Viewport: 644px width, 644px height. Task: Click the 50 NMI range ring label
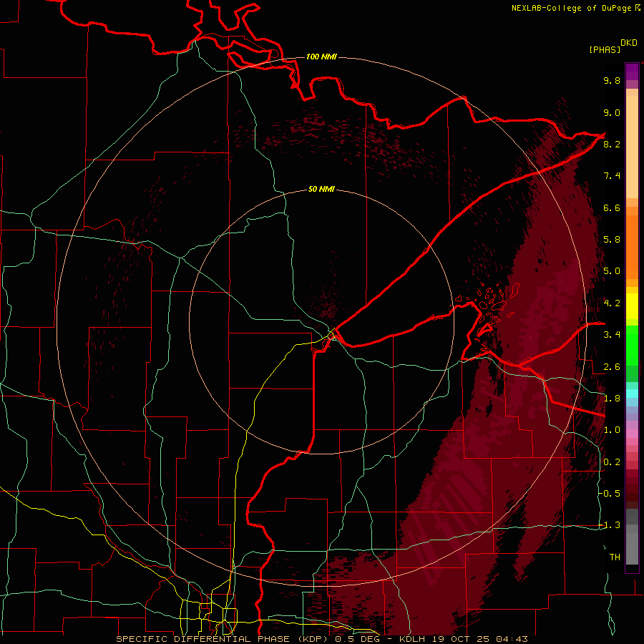[321, 189]
